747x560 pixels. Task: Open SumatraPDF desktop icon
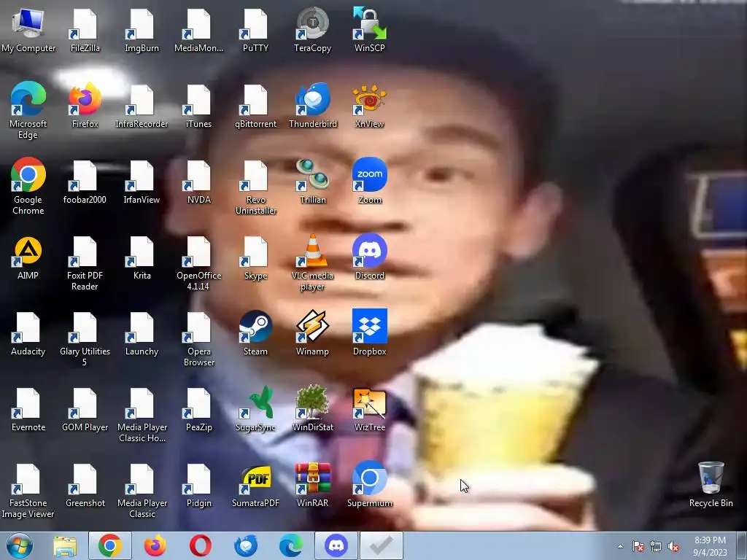pos(255,485)
